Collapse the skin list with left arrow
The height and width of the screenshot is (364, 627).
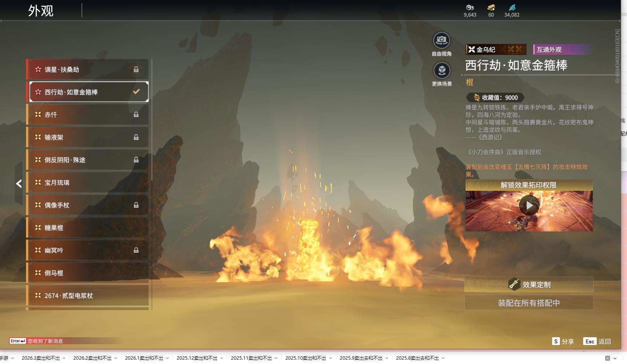pos(19,184)
